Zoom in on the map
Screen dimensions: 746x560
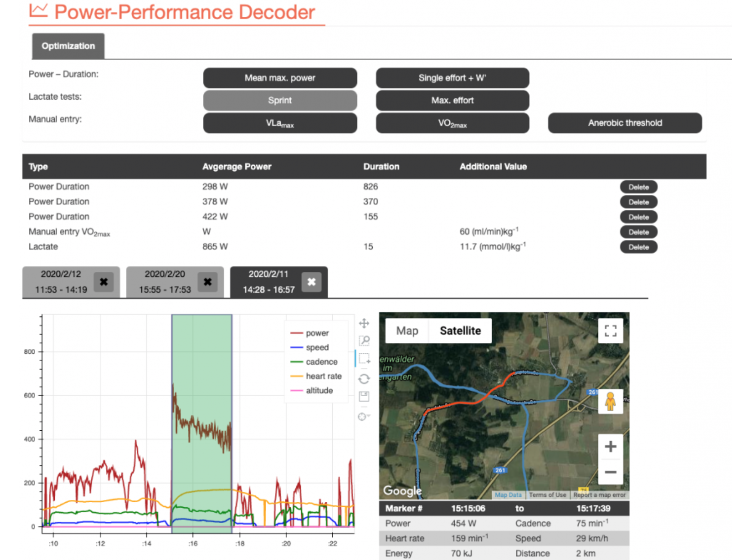click(x=610, y=447)
